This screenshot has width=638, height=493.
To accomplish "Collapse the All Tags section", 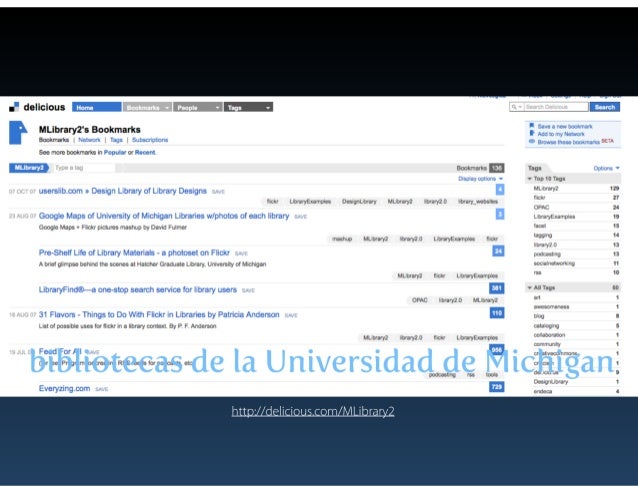I will tap(530, 288).
